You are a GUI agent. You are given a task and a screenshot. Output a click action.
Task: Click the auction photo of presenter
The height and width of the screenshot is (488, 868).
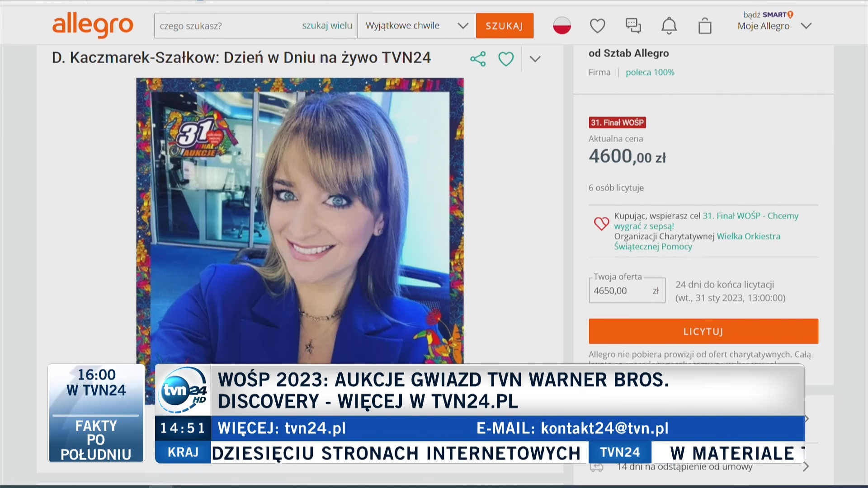click(x=300, y=221)
